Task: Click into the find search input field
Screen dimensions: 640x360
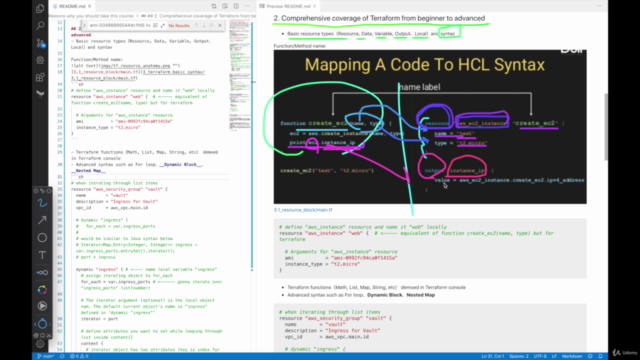Action: click(117, 25)
